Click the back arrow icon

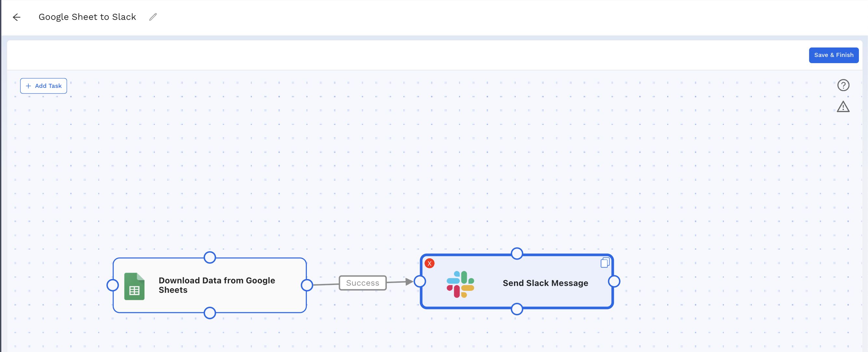point(17,17)
